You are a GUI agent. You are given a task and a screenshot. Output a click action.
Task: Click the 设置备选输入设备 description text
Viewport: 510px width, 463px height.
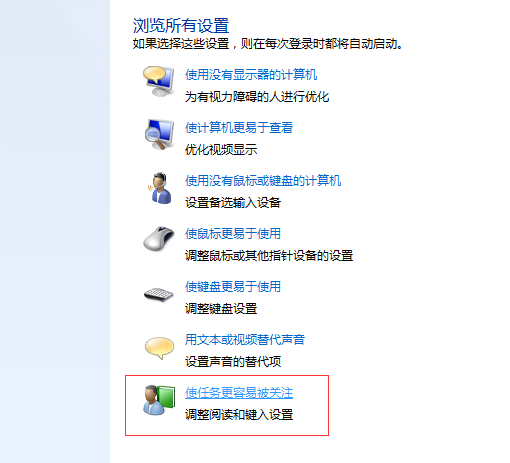[233, 202]
